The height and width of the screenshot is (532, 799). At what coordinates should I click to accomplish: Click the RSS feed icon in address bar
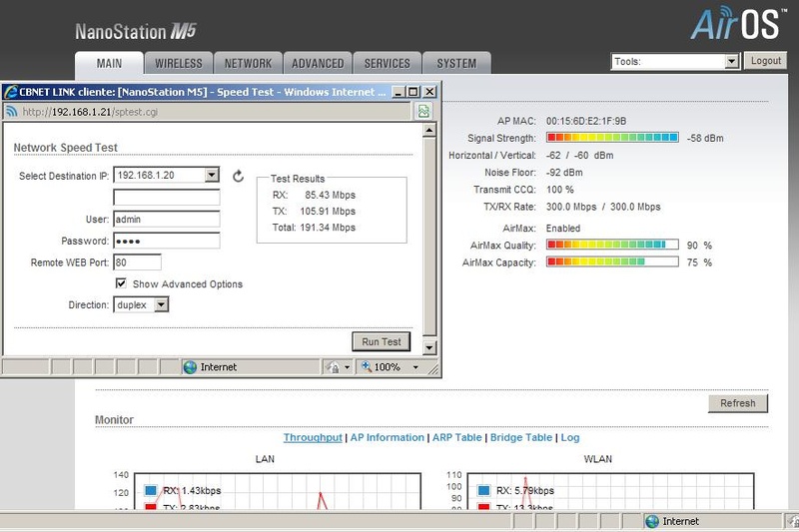(x=11, y=111)
